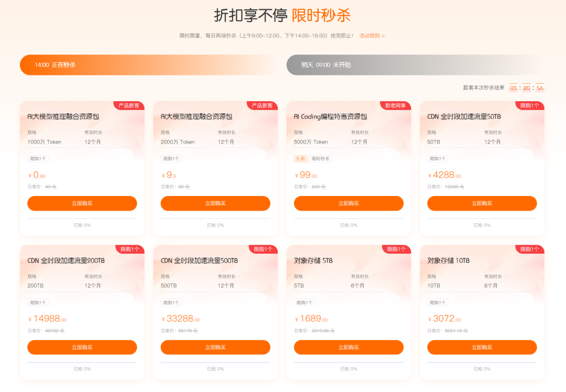Click the ¥9.9 price
This screenshot has height=392, width=566.
point(169,175)
